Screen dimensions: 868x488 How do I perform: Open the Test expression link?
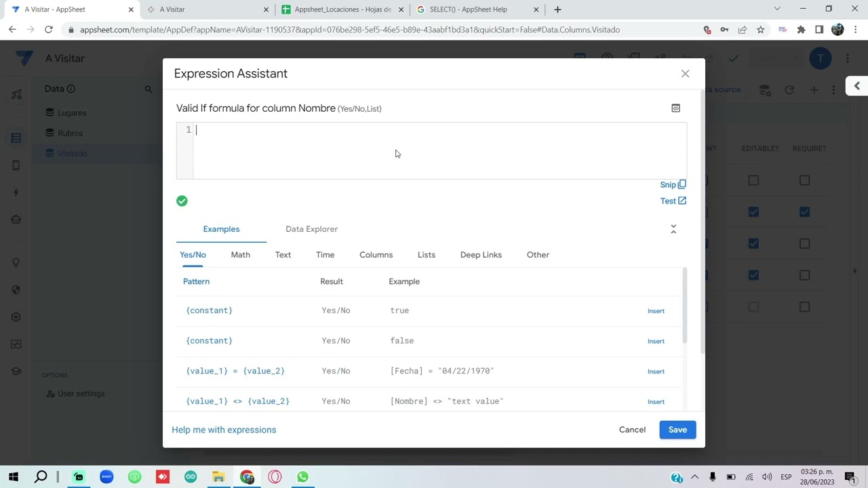(x=673, y=201)
